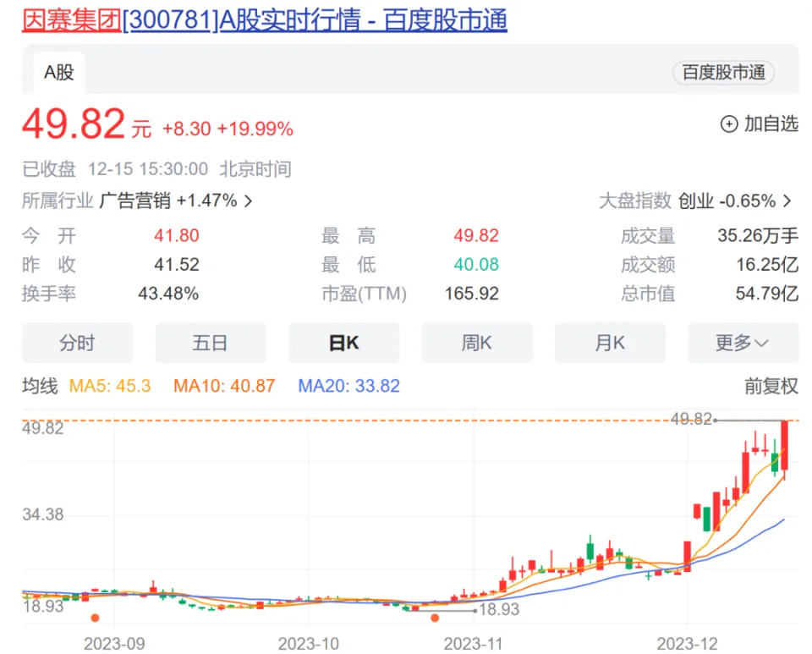Select the A股 tab
This screenshot has height=654, width=812.
[x=59, y=73]
